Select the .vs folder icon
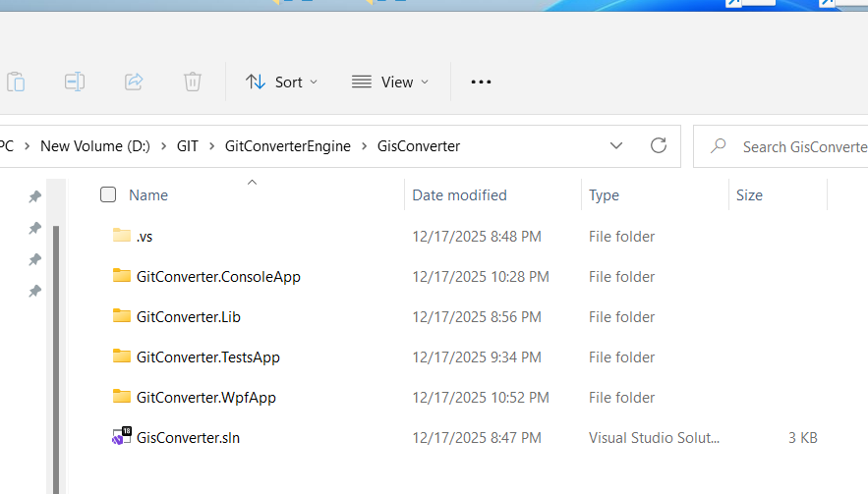The image size is (868, 494). (122, 235)
